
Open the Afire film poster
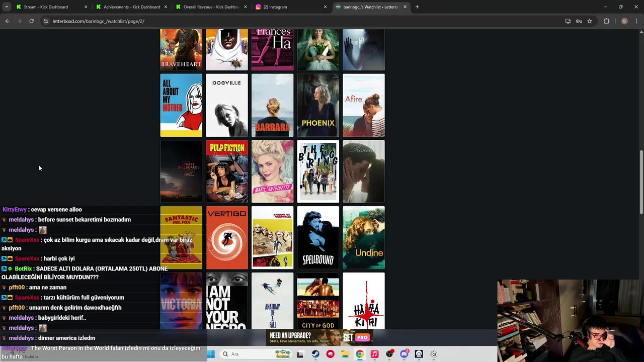tap(364, 106)
